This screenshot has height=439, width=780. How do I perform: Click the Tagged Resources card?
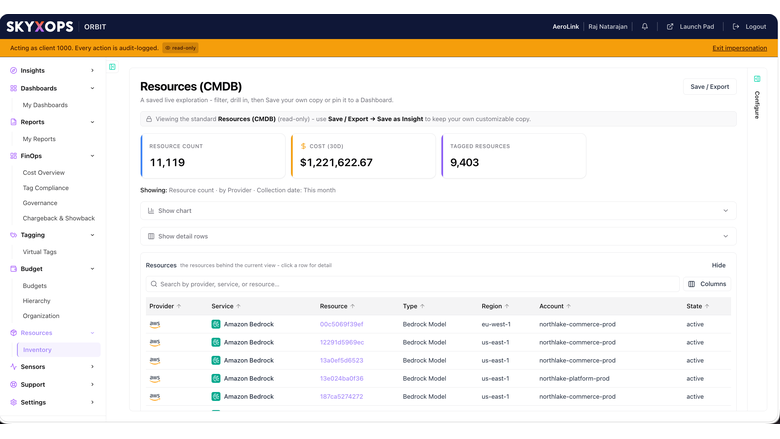point(513,156)
